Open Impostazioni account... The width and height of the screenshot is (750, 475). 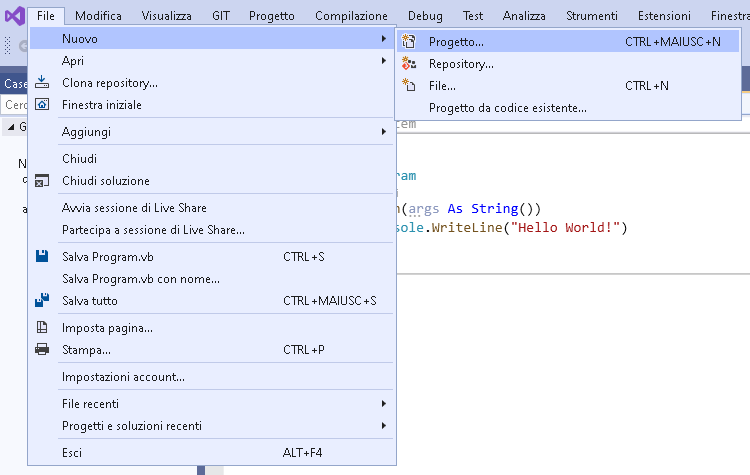[212, 377]
